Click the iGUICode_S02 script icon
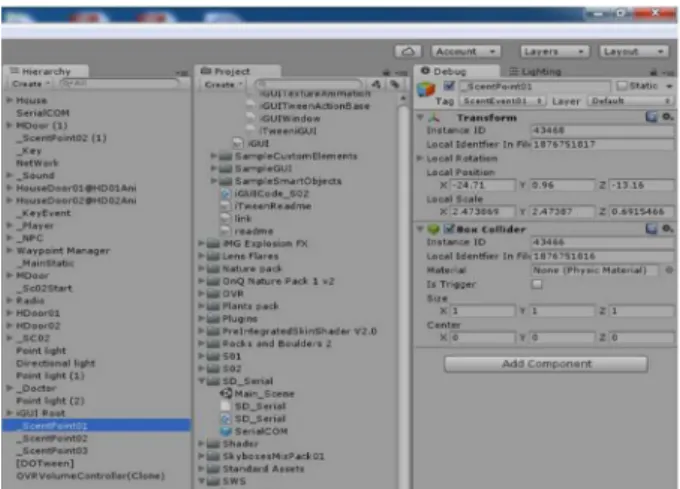The height and width of the screenshot is (489, 680). (x=226, y=193)
